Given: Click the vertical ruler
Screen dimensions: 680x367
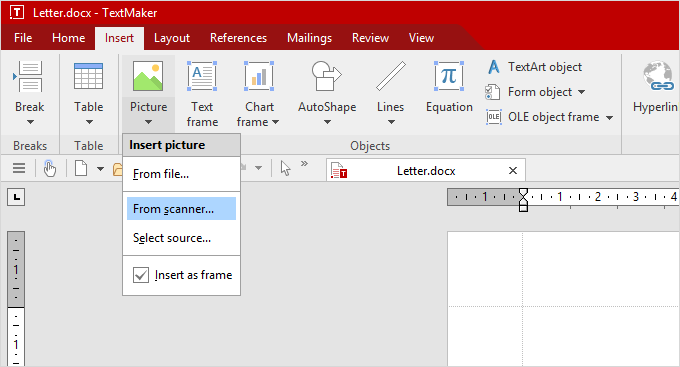Looking at the screenshot, I should [16, 298].
